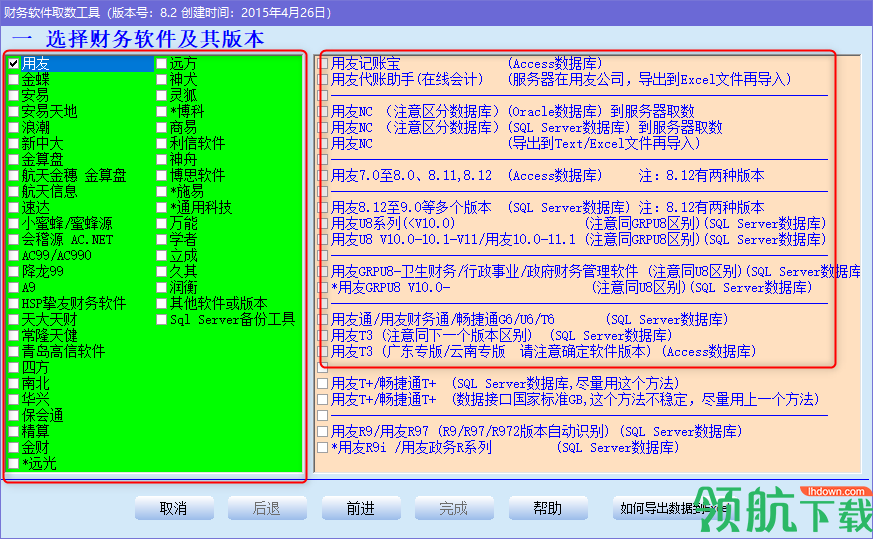The image size is (873, 539).
Task: Select the 航天信息 checkbox
Action: (14, 192)
